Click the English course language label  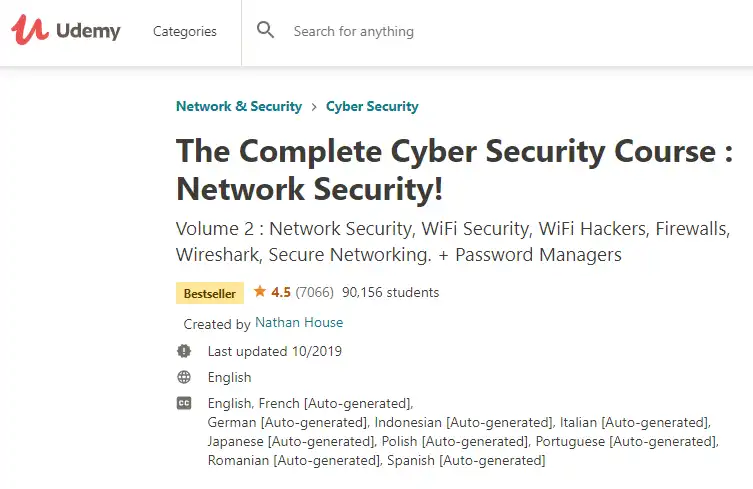[x=230, y=377]
